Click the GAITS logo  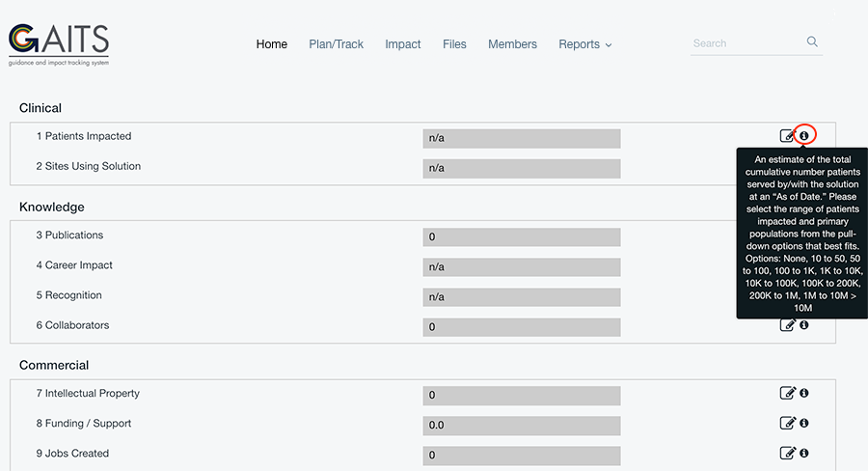tap(59, 45)
